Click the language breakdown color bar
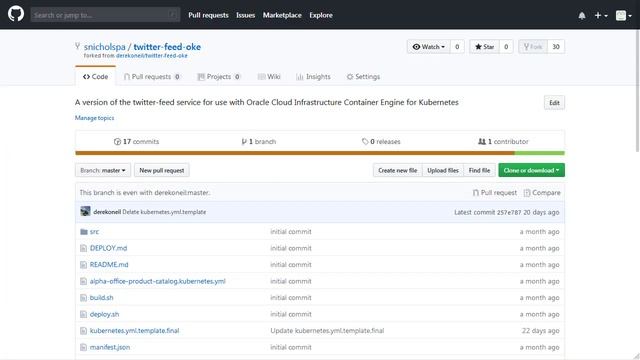This screenshot has width=640, height=360. coord(320,153)
